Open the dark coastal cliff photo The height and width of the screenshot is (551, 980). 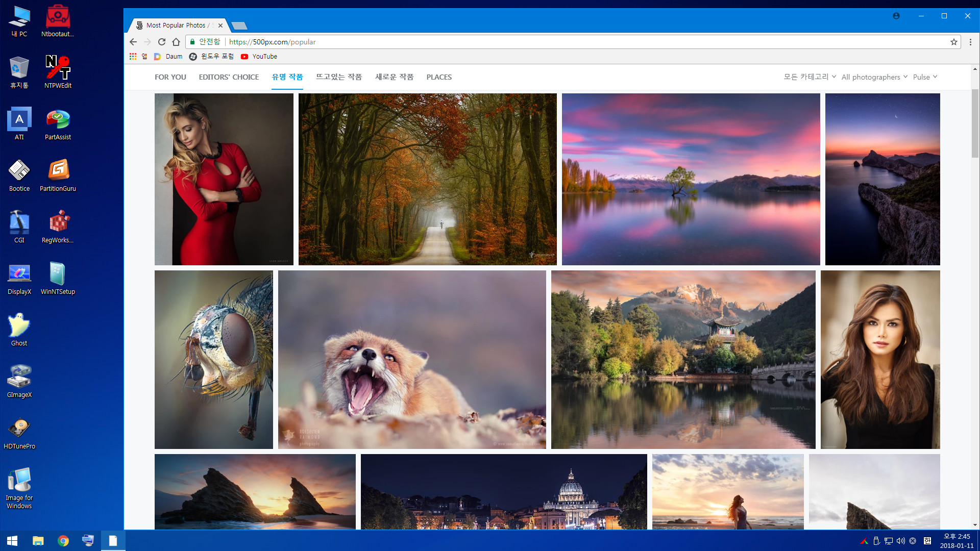pyautogui.click(x=883, y=179)
